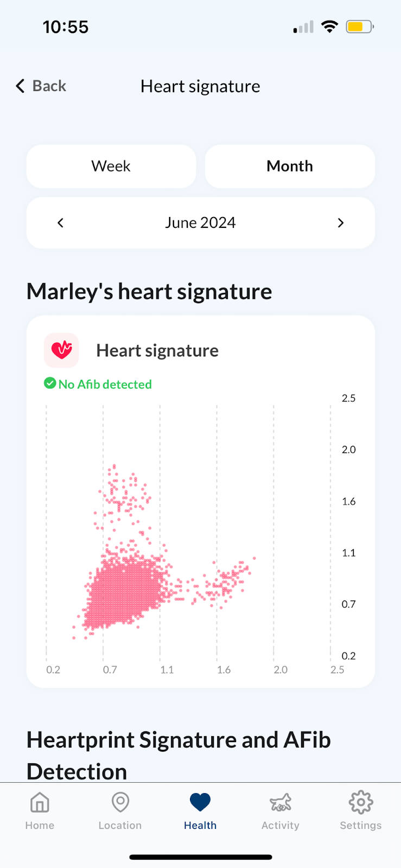Open the Settings gear icon
The image size is (401, 868).
pyautogui.click(x=361, y=802)
